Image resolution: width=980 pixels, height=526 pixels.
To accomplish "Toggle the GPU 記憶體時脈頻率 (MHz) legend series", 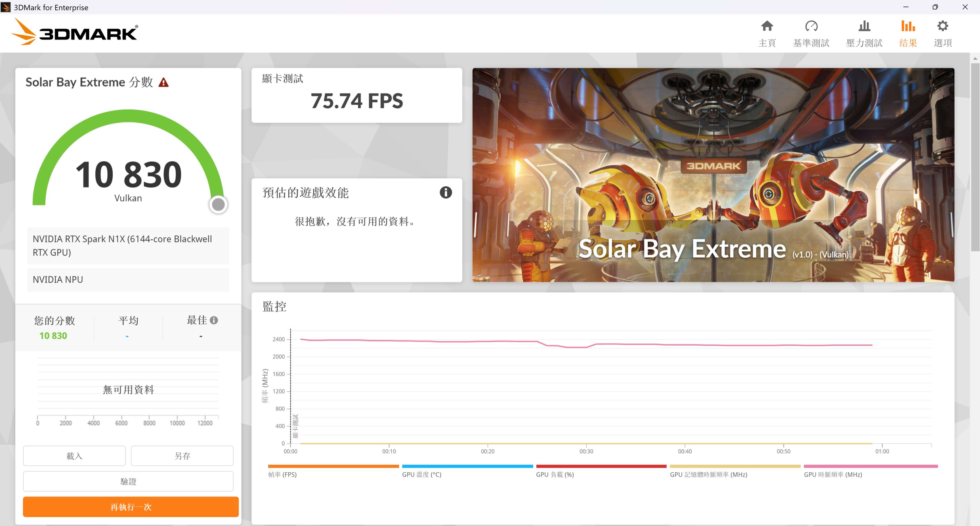I will pos(735,472).
